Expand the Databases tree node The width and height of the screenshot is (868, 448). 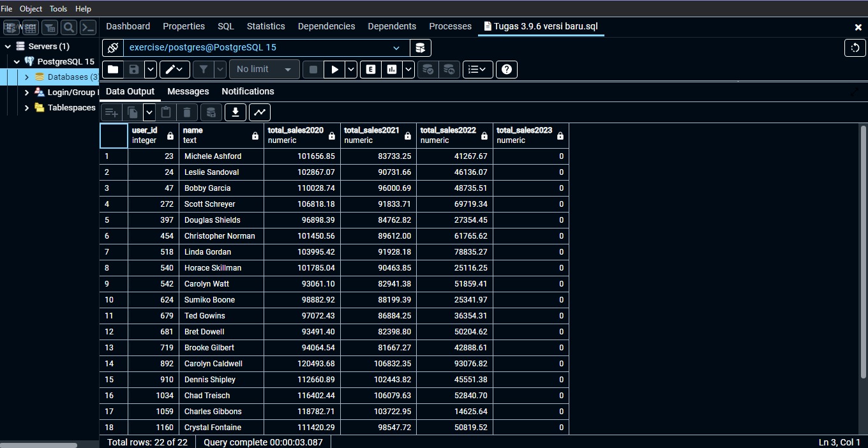[x=27, y=77]
